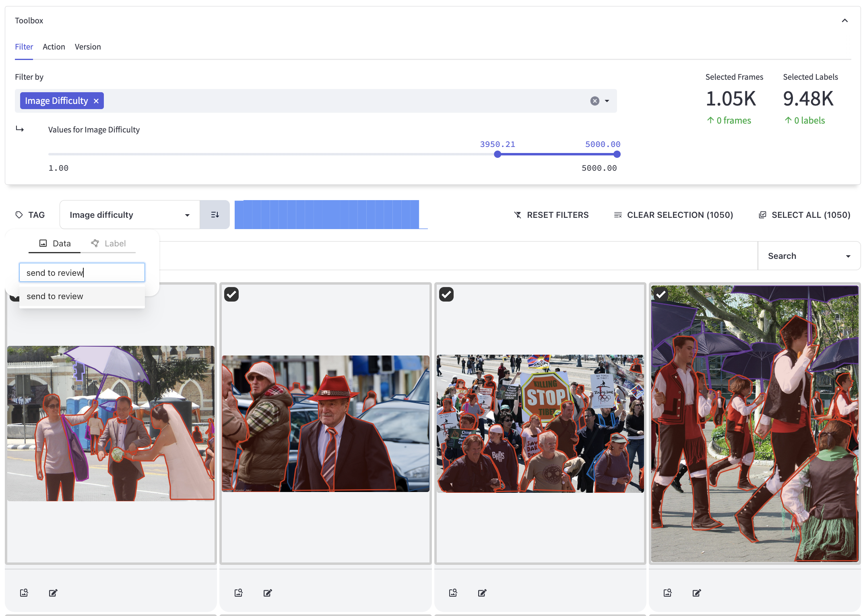
Task: Click similar-image icon under umbrella dancers card
Action: (x=668, y=593)
